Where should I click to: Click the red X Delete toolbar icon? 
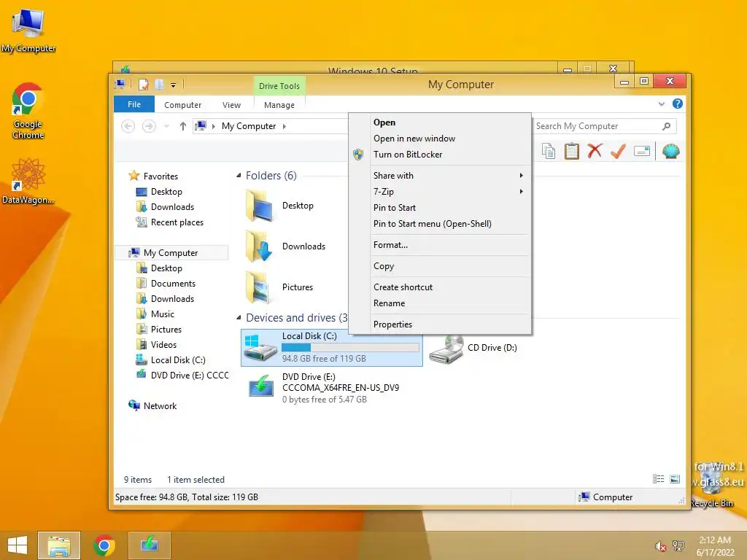[x=595, y=152]
